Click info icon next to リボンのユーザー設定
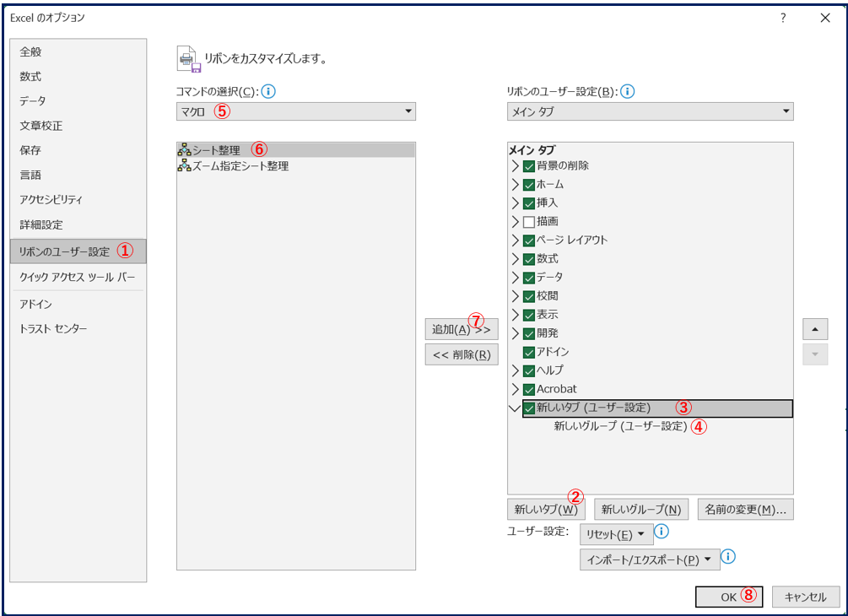848x616 pixels. [627, 91]
